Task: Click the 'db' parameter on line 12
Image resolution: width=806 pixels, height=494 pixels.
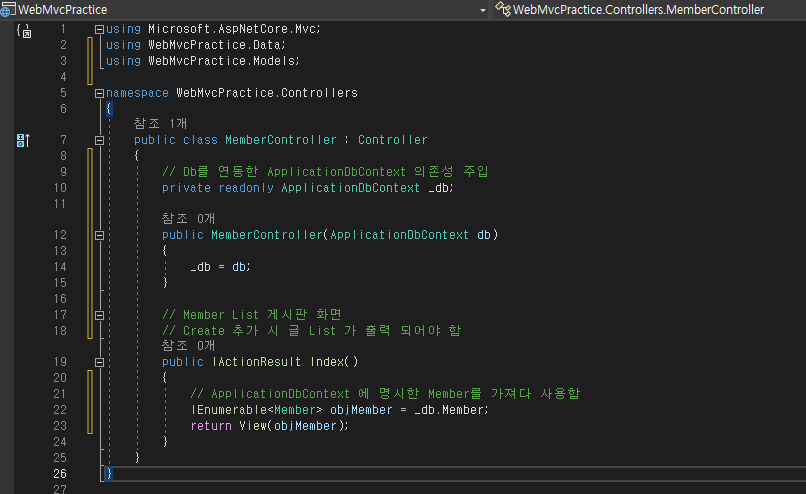Action: tap(484, 235)
